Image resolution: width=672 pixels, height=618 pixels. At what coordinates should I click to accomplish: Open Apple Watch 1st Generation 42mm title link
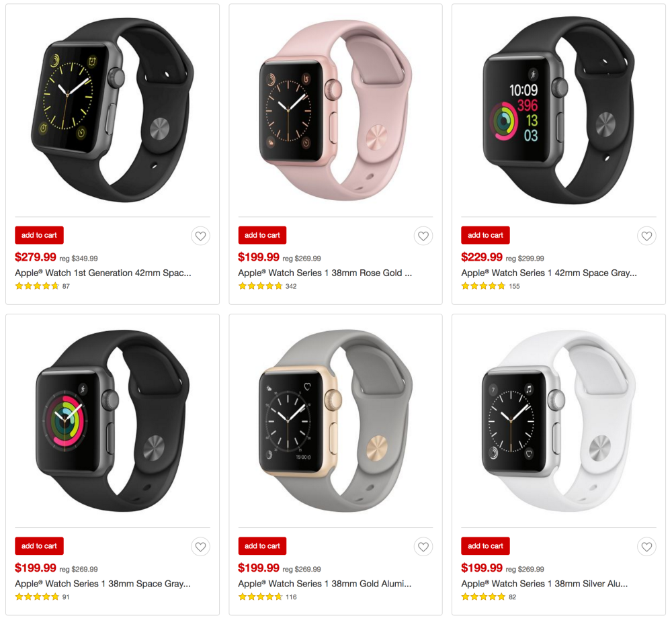[x=103, y=273]
